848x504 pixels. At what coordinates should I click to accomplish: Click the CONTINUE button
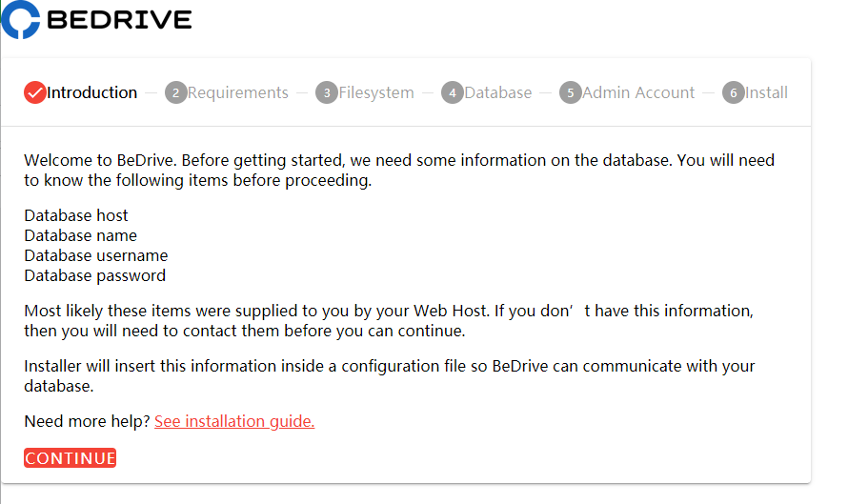(70, 458)
